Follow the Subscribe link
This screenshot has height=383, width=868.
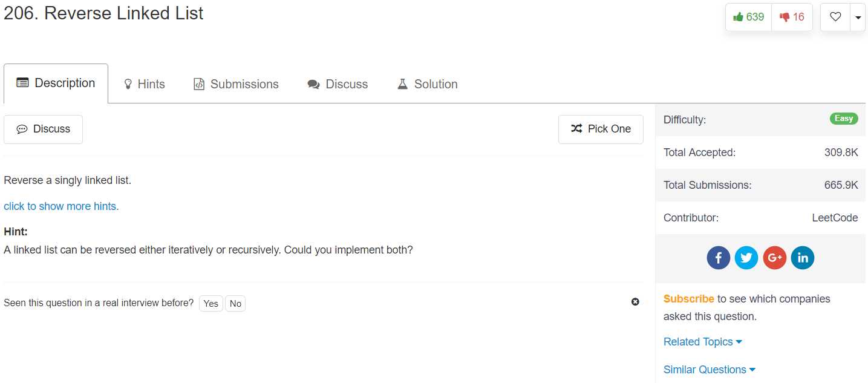[689, 299]
